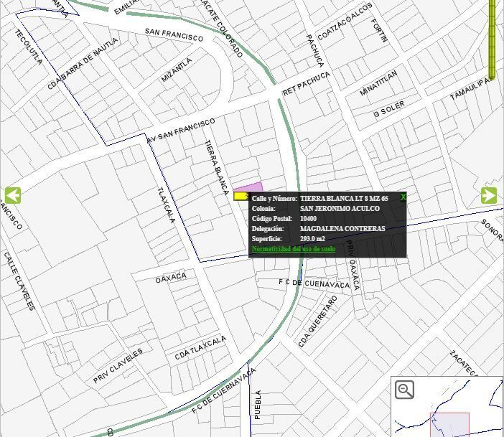Click the zoom-out magnifier in the overview map
The image size is (504, 437).
[x=404, y=390]
